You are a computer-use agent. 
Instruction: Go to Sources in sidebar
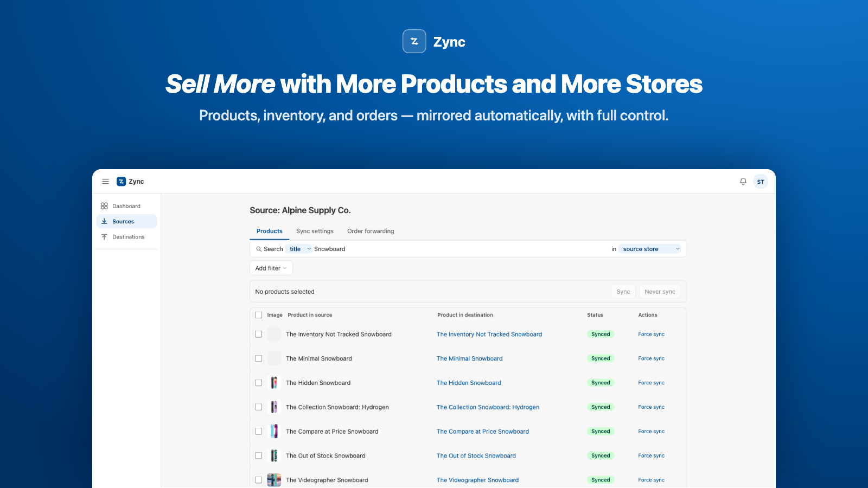click(126, 221)
